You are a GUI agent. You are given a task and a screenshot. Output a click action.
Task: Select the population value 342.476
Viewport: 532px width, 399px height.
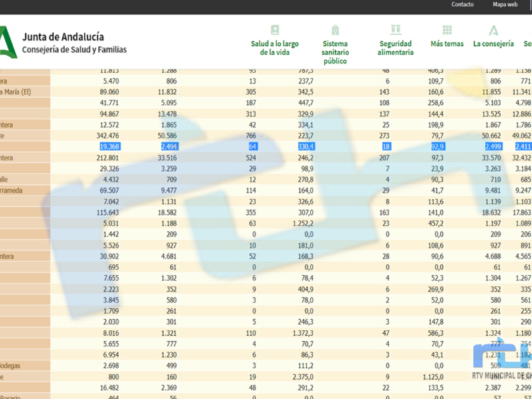108,136
